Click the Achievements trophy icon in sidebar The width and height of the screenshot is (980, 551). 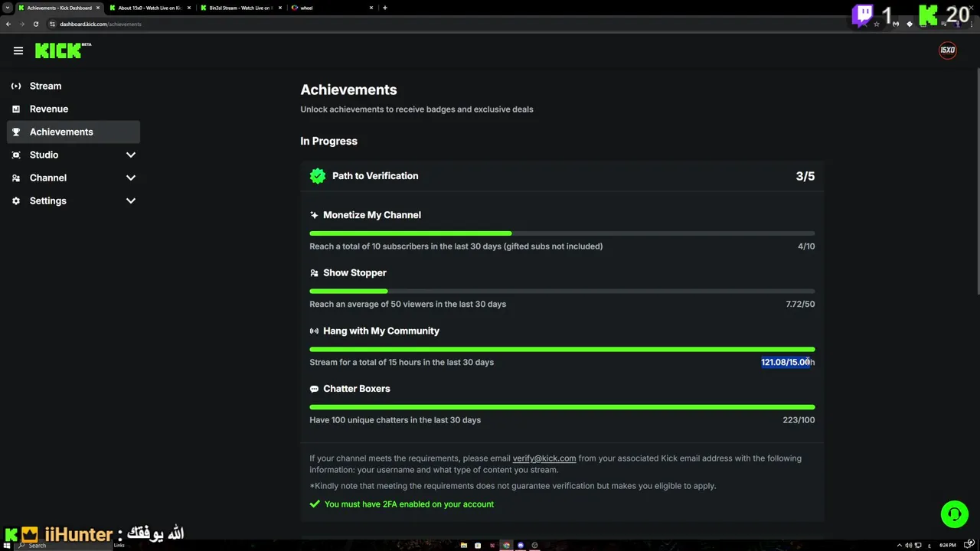(x=16, y=132)
